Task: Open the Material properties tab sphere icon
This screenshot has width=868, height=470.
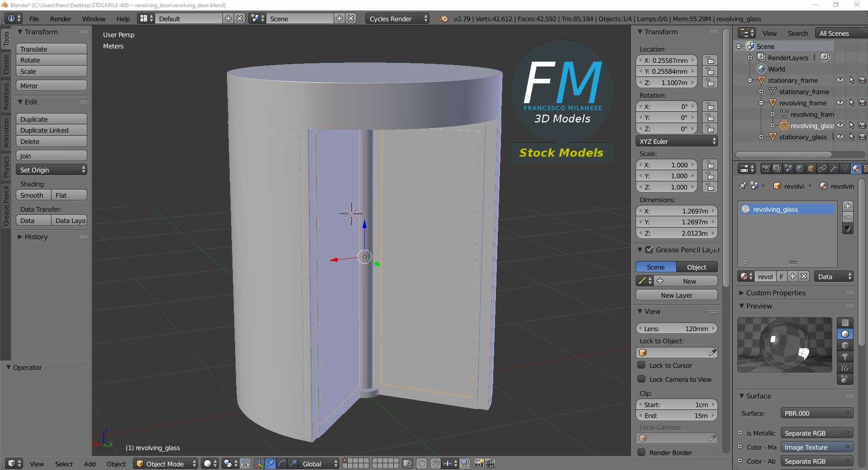Action: tap(856, 169)
